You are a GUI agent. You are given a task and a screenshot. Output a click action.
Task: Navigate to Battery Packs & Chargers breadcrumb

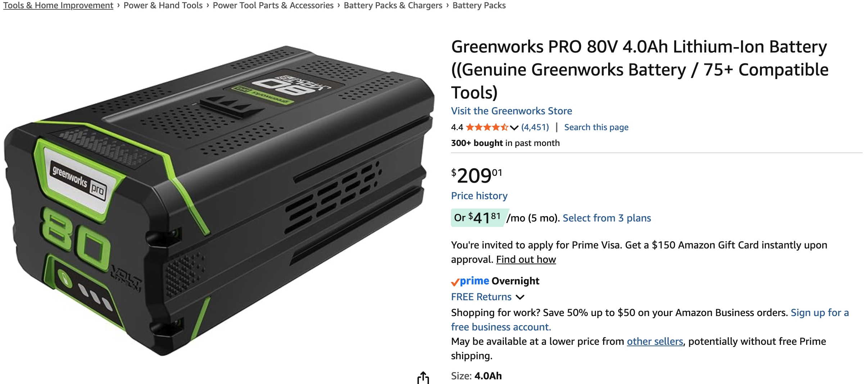click(x=393, y=5)
